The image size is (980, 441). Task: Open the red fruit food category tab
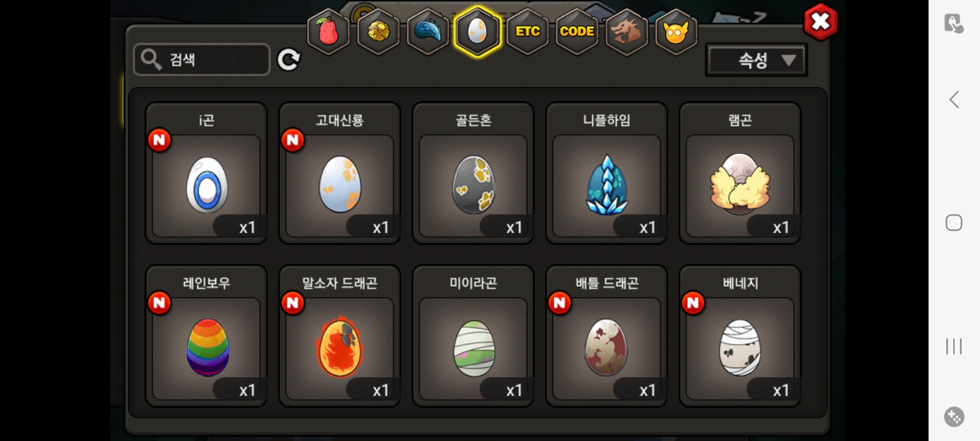(328, 31)
